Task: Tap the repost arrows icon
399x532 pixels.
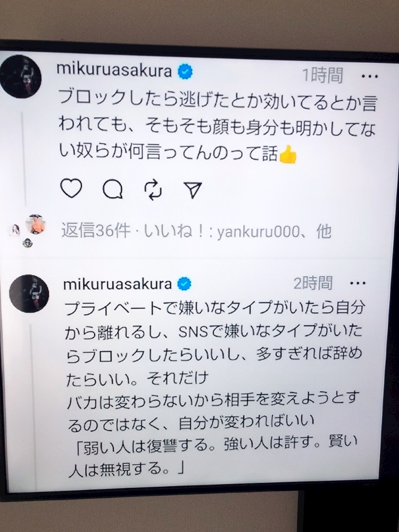Action: point(153,190)
